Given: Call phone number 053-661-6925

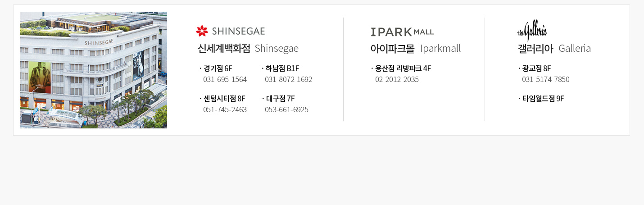Looking at the screenshot, I should pos(286,110).
